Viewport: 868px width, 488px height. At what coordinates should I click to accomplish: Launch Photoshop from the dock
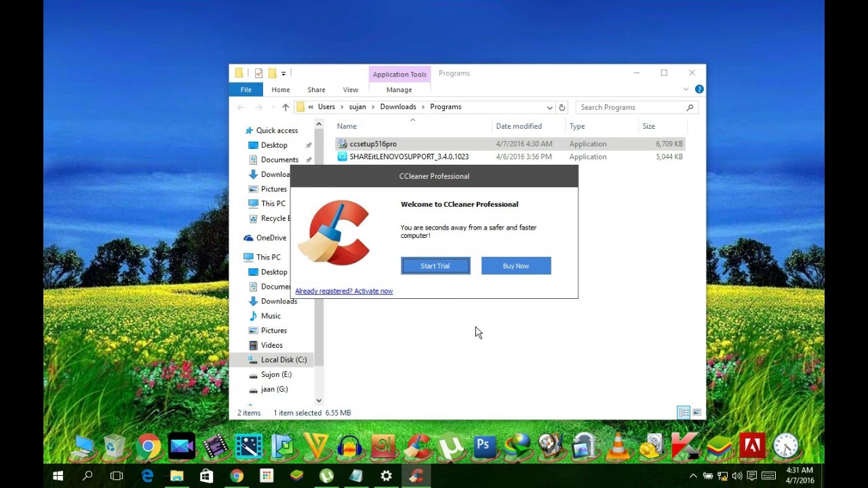(483, 445)
